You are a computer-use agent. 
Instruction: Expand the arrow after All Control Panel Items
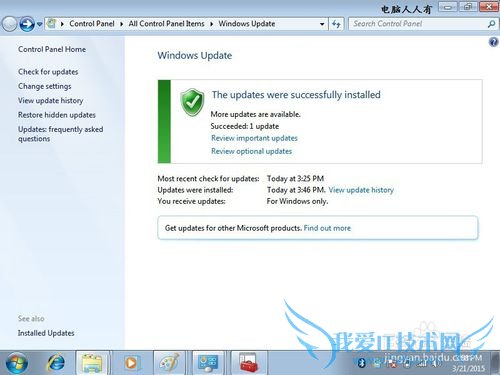point(211,24)
